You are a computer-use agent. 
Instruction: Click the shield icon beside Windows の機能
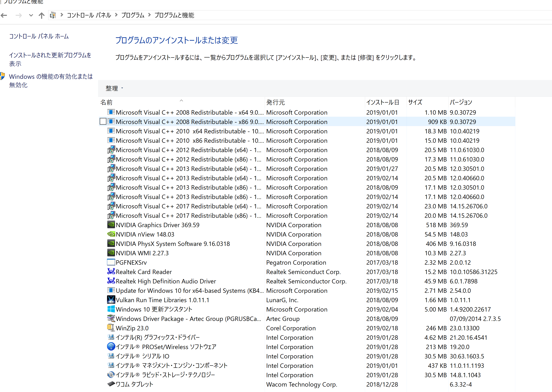(3, 76)
